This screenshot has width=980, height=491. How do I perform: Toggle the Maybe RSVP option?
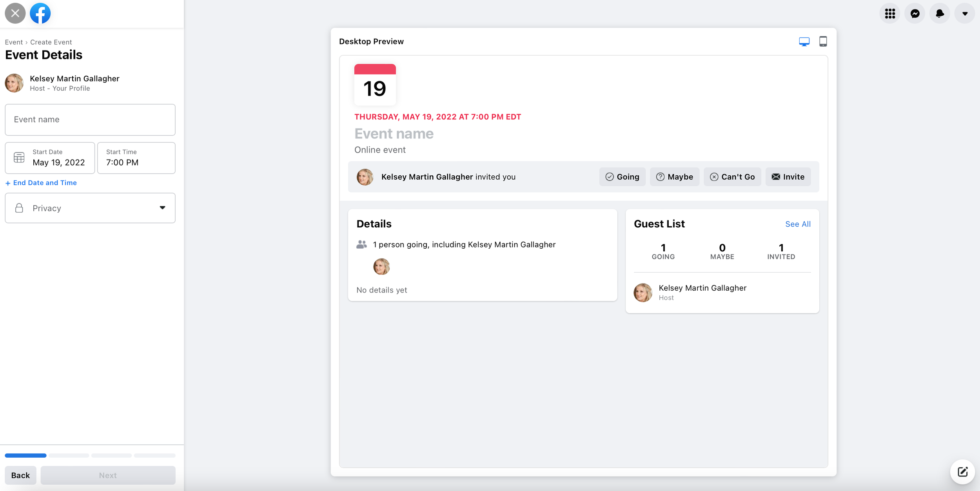tap(674, 176)
